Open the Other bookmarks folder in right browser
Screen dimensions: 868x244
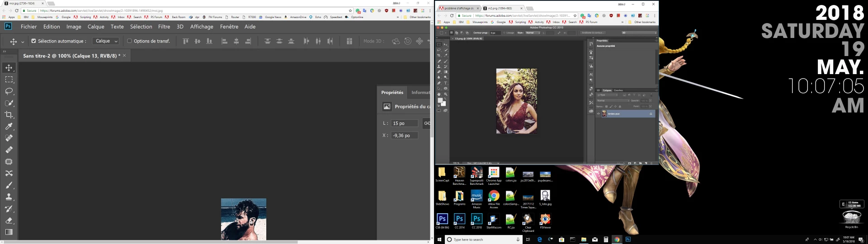(642, 22)
